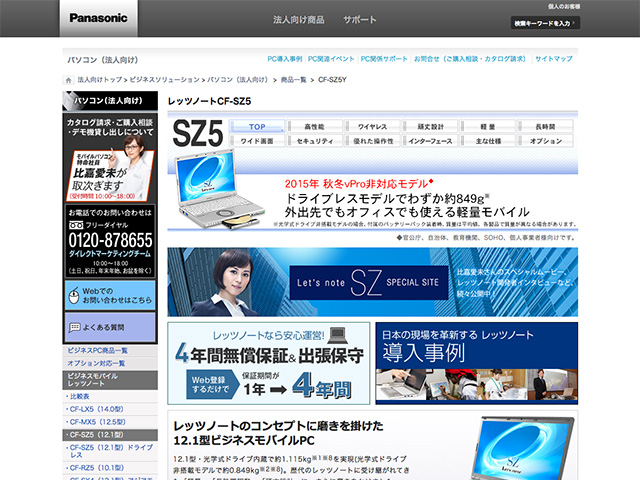Viewport: 640px width, 480px height.
Task: Click the 法人向け商品 menu item
Action: click(299, 20)
